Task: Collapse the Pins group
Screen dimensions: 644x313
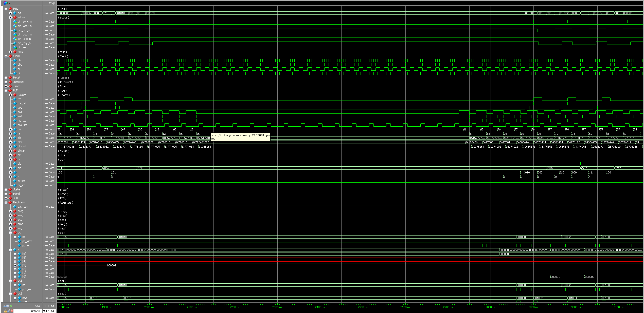Action: pyautogui.click(x=6, y=9)
